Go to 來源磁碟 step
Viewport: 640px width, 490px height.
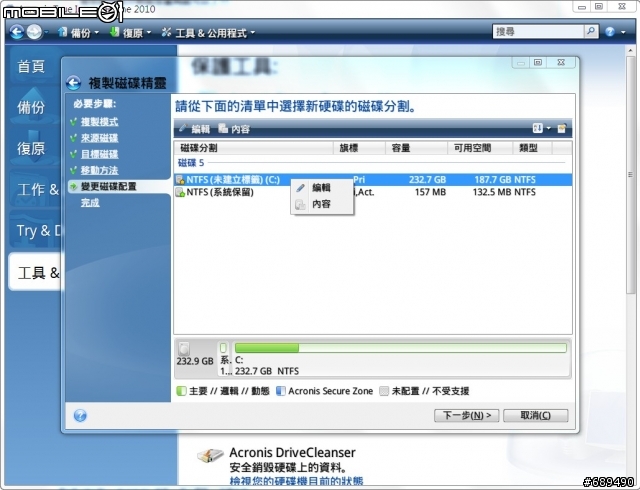click(99, 138)
